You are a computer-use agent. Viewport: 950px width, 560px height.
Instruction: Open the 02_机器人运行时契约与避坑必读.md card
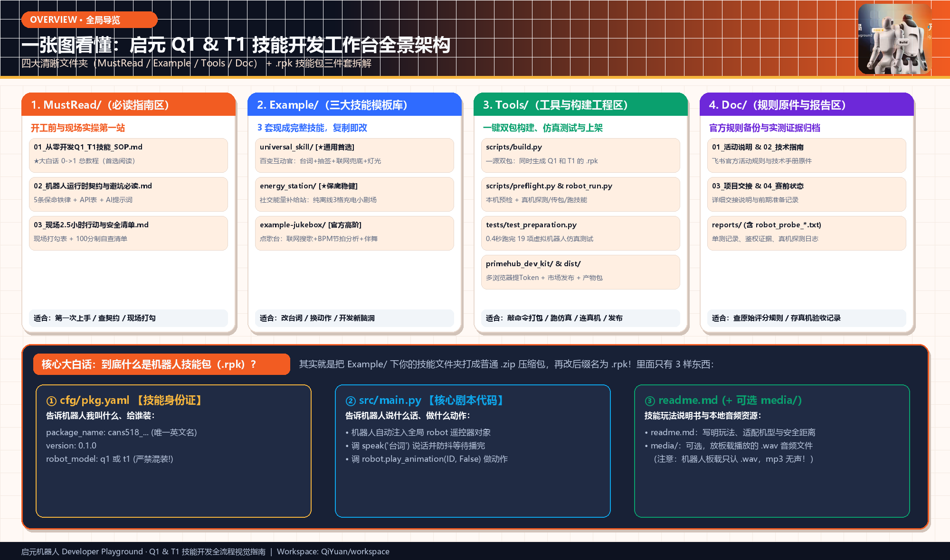point(128,194)
